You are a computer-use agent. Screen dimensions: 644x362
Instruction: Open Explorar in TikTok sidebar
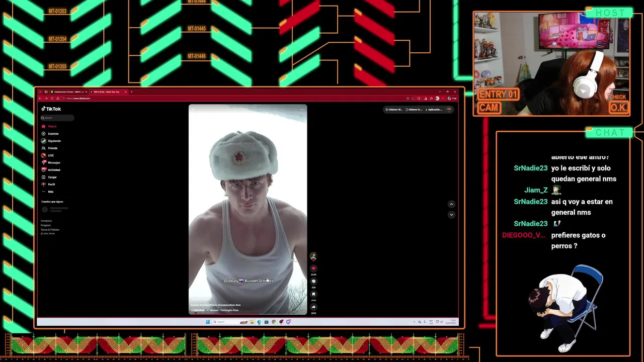coord(50,134)
